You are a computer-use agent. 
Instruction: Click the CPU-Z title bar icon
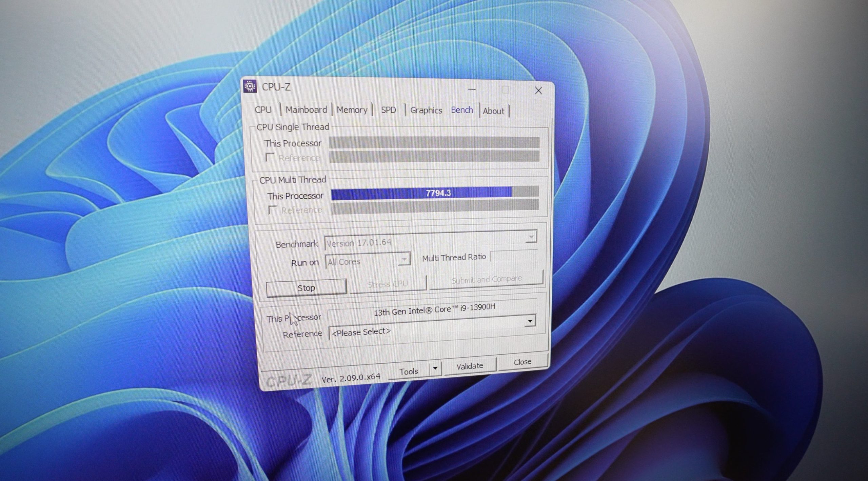[x=250, y=86]
